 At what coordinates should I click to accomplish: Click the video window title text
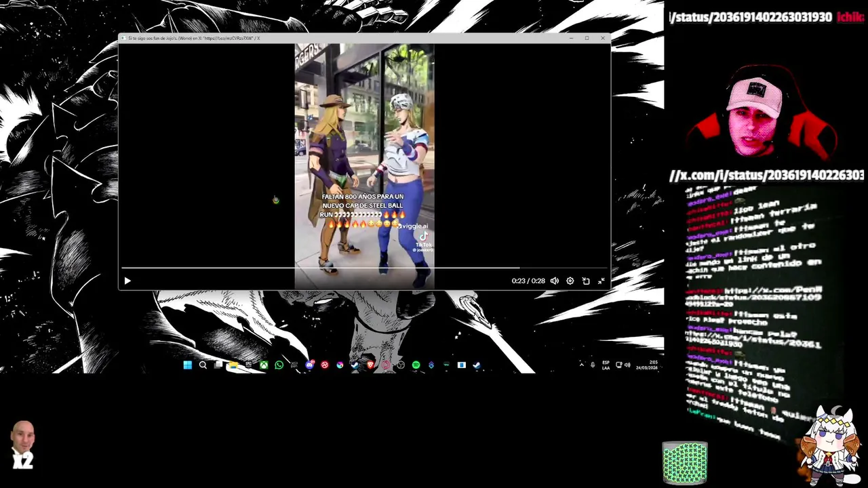pos(194,39)
